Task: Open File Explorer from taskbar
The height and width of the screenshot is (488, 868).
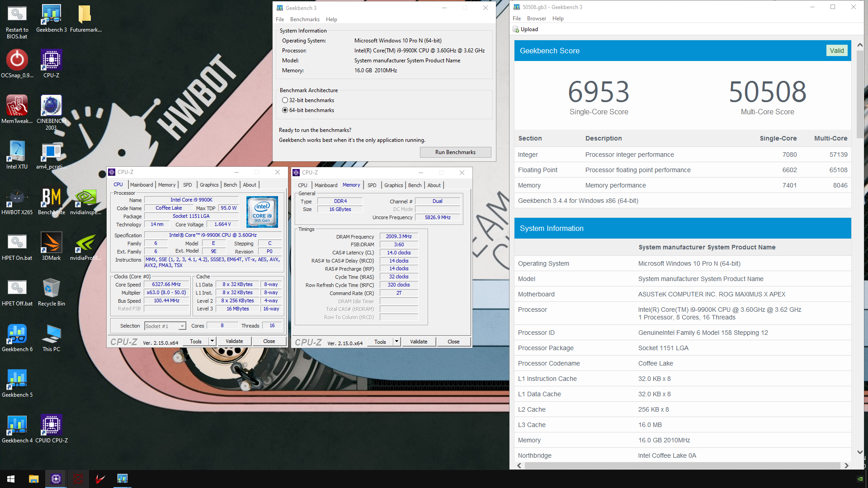Action: tap(34, 479)
